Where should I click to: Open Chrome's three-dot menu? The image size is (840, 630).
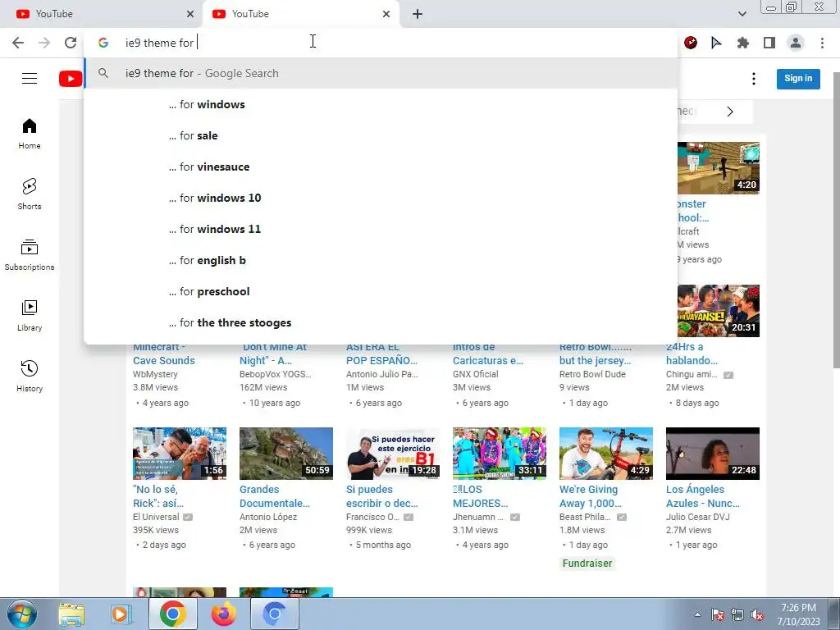(822, 43)
